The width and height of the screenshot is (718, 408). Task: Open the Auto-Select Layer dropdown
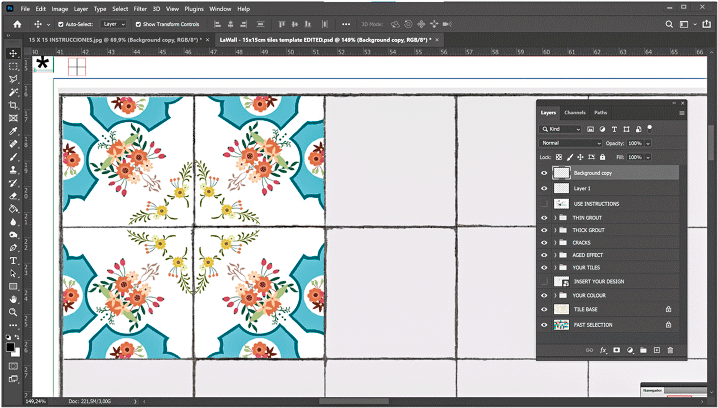coord(114,23)
